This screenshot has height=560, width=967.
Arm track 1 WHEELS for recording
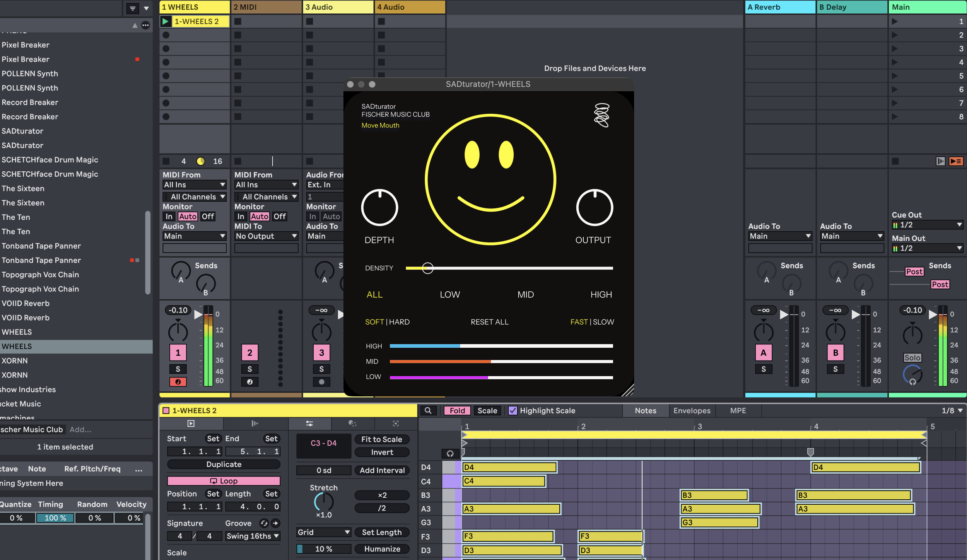(178, 382)
